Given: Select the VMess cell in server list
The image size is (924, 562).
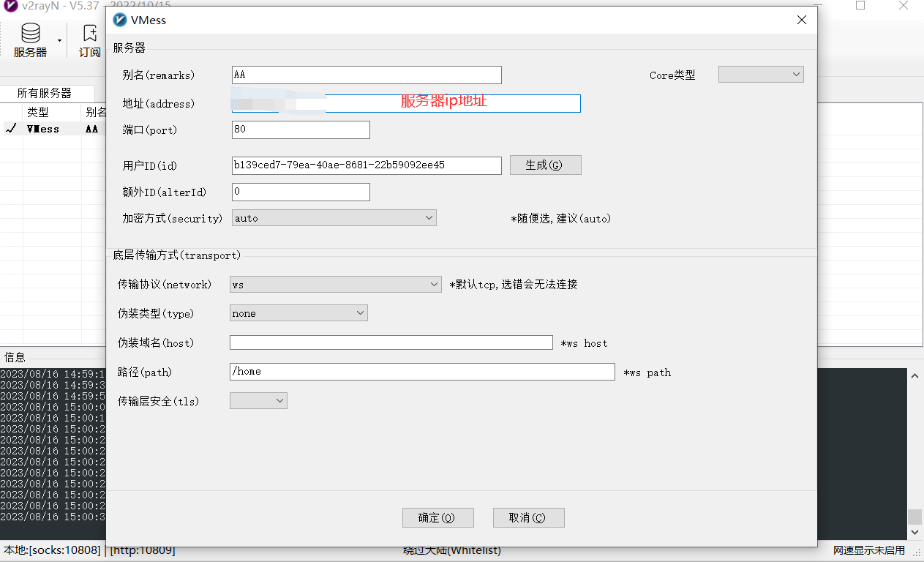Looking at the screenshot, I should pyautogui.click(x=43, y=129).
